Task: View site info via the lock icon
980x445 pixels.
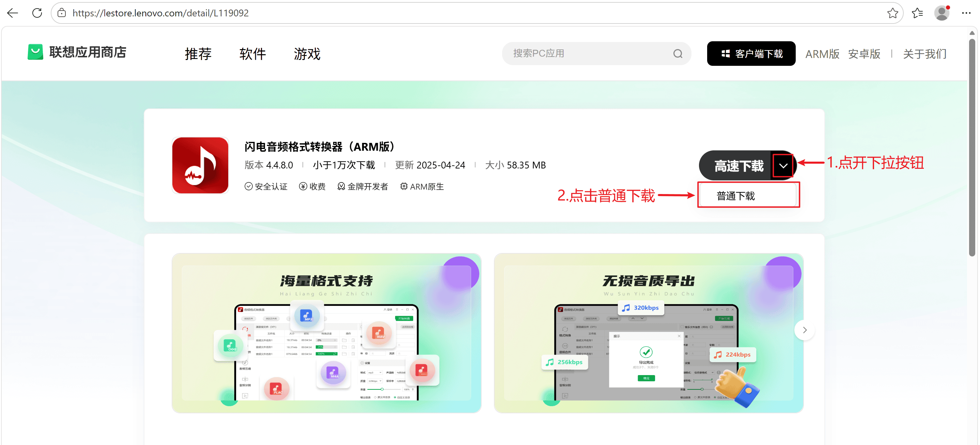Action: (x=62, y=13)
